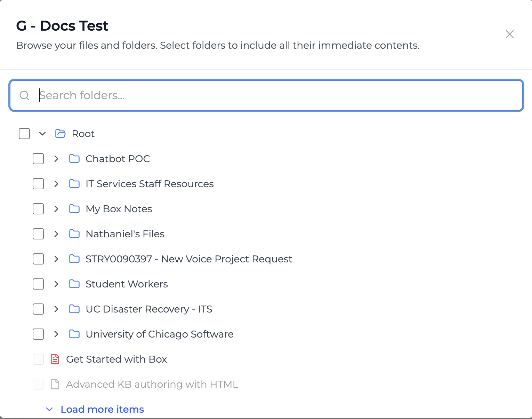Click the magnifier icon in search field

tap(24, 95)
